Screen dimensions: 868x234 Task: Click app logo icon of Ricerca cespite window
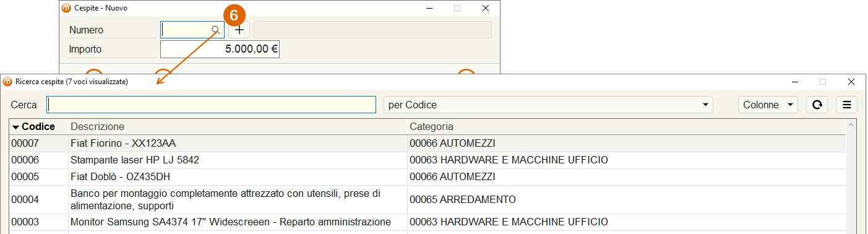pyautogui.click(x=7, y=82)
